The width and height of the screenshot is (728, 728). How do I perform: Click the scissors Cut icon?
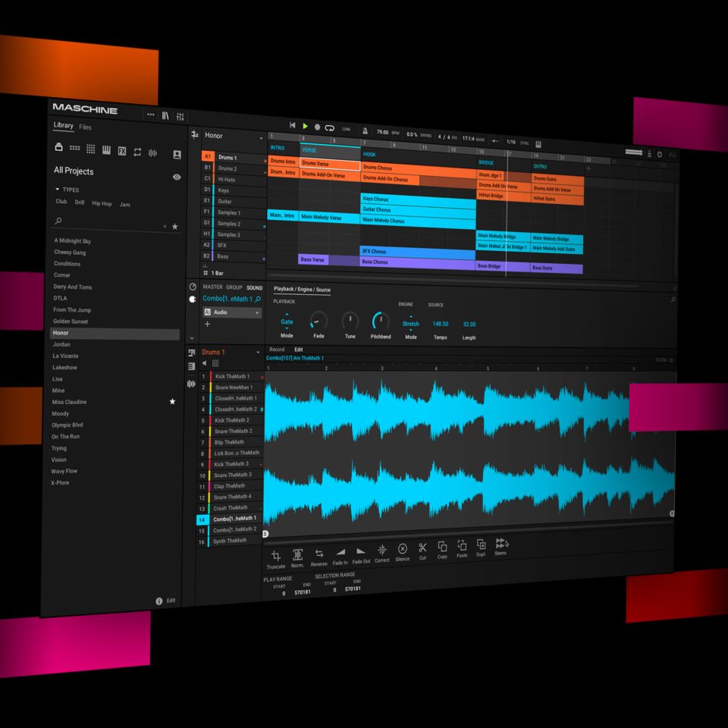422,548
